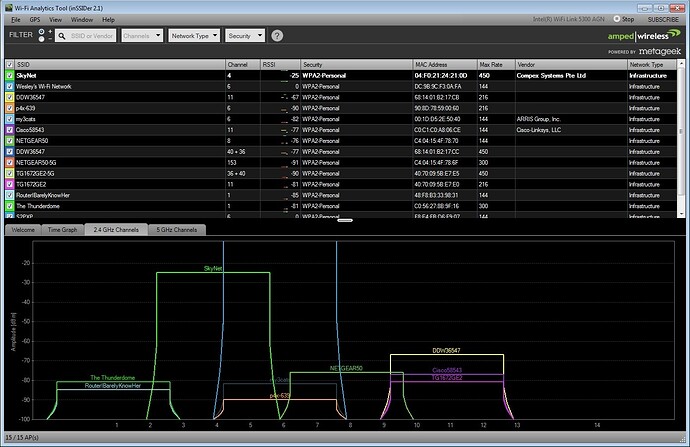This screenshot has height=447, width=690.
Task: Select the plus (include) filter radio button
Action: click(41, 32)
